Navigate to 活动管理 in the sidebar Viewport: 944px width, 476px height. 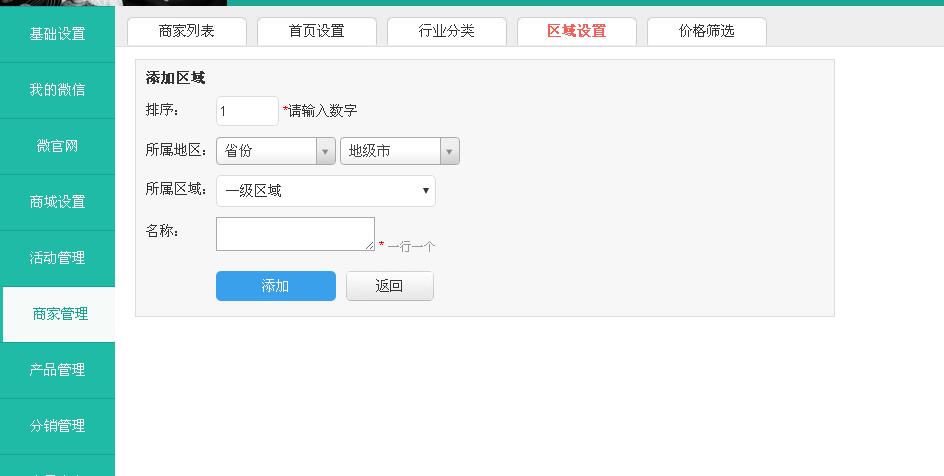pos(57,258)
